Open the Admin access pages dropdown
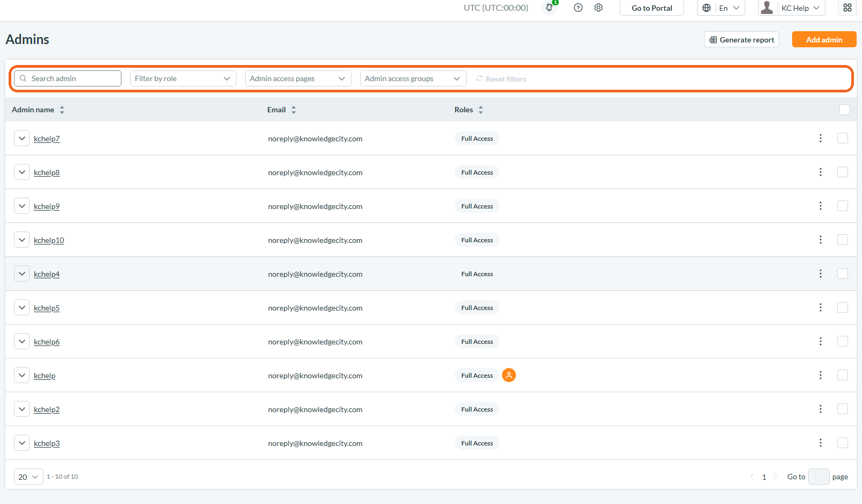The width and height of the screenshot is (862, 504). coord(298,78)
